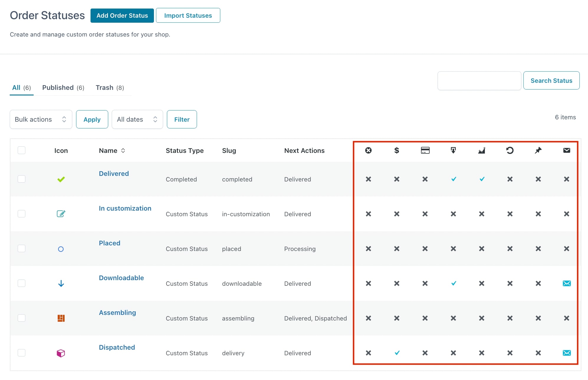Click the Add Order Status button

122,16
